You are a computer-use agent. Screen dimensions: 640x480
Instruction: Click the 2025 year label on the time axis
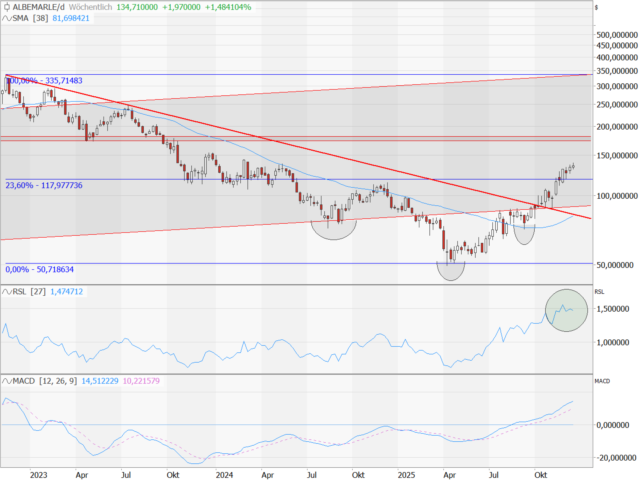click(x=406, y=475)
